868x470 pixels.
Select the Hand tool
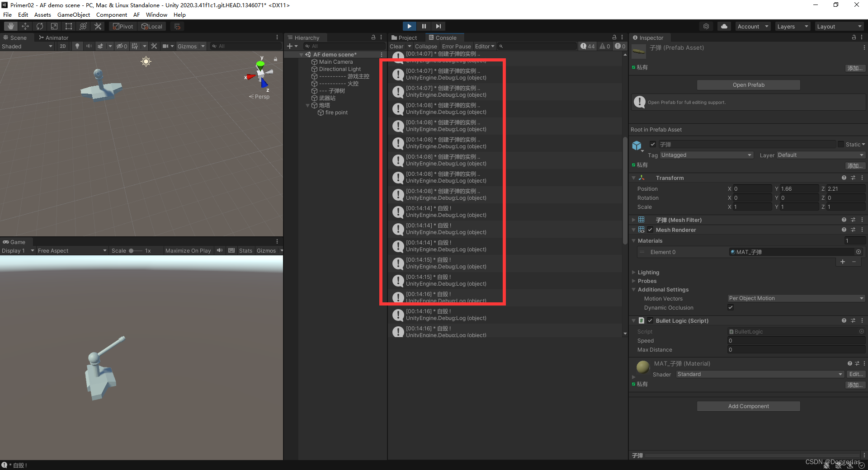(11, 26)
